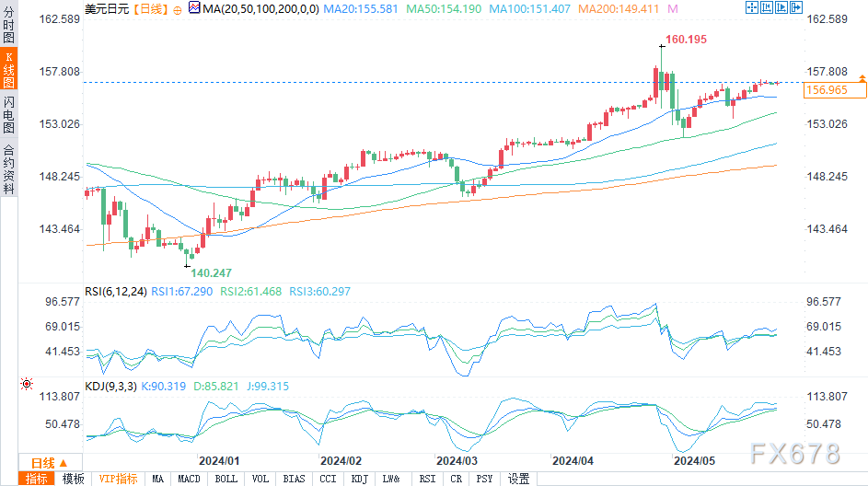Screen dimensions: 868x486
Task: Apply the MACD indicator
Action: [x=189, y=479]
